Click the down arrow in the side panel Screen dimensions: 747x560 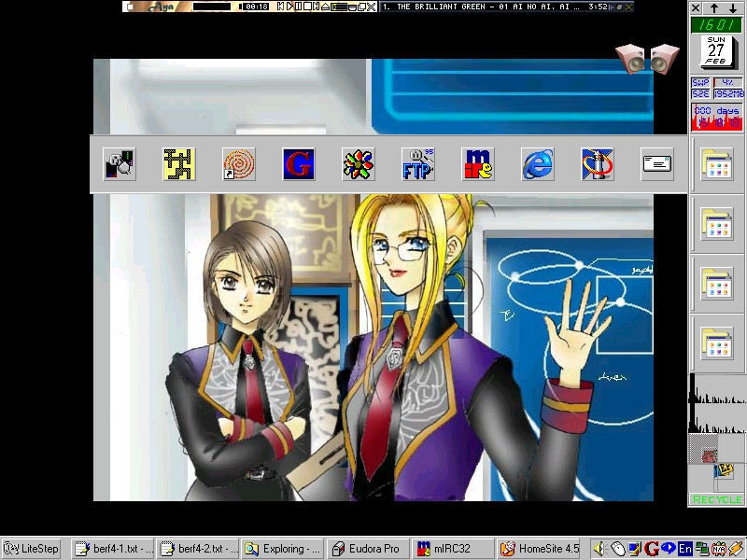point(733,8)
